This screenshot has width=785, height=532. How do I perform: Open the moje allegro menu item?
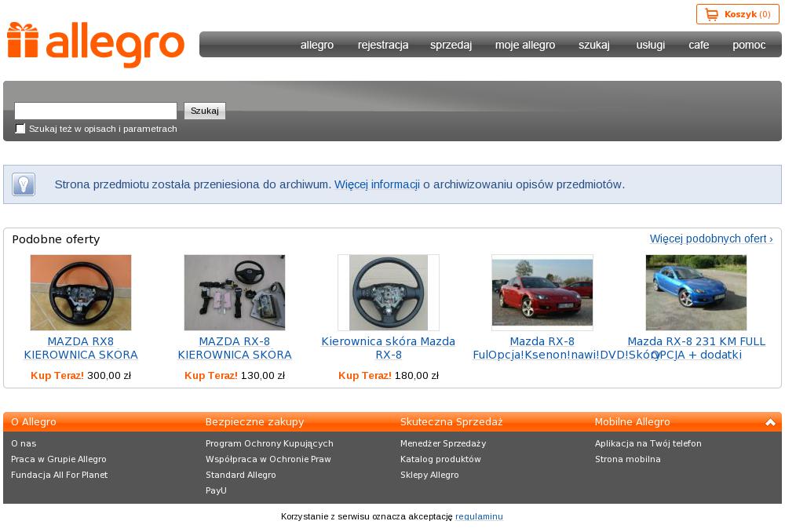[525, 45]
